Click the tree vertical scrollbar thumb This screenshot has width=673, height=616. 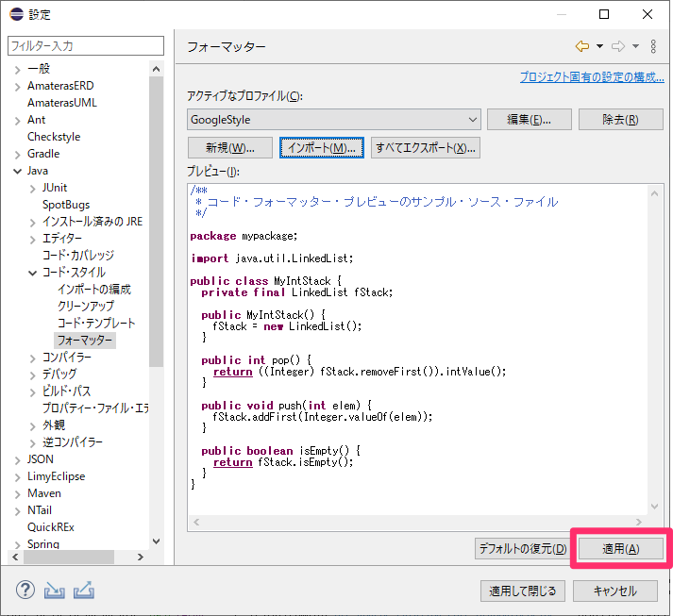pyautogui.click(x=157, y=222)
